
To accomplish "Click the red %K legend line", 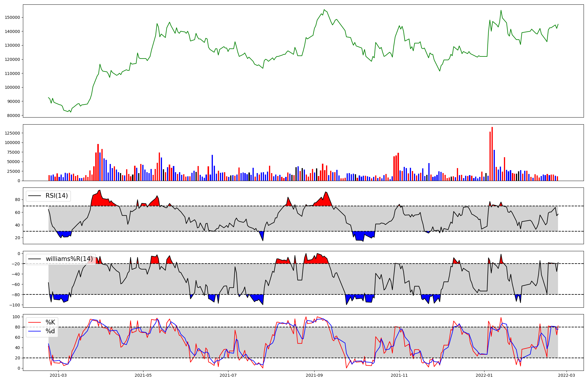I will point(34,322).
